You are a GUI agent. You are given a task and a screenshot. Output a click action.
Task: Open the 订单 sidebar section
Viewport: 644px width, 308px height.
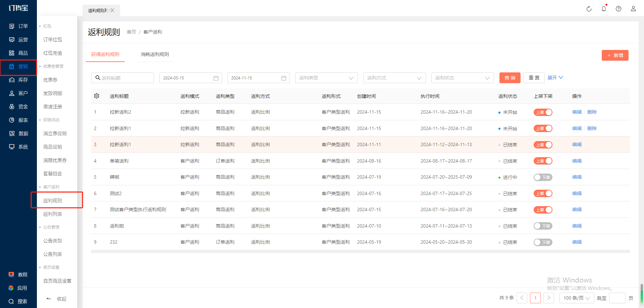coord(18,26)
